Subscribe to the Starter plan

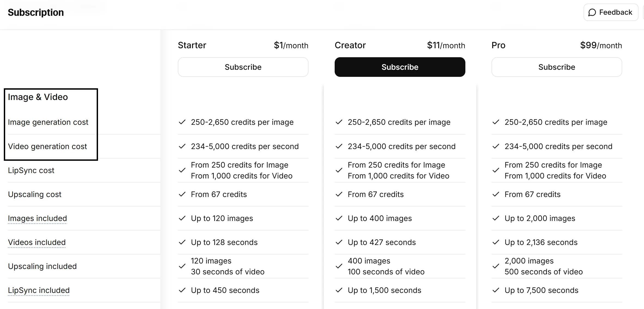pyautogui.click(x=243, y=67)
